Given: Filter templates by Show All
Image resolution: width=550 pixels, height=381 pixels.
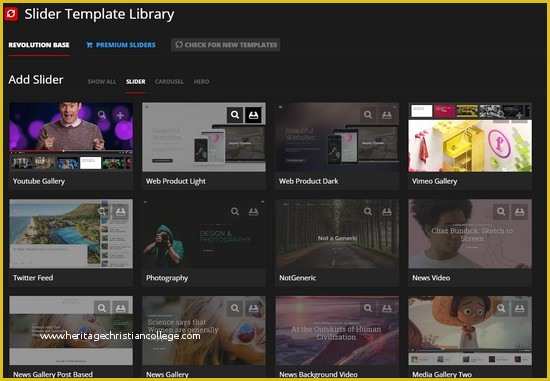Looking at the screenshot, I should click(102, 82).
